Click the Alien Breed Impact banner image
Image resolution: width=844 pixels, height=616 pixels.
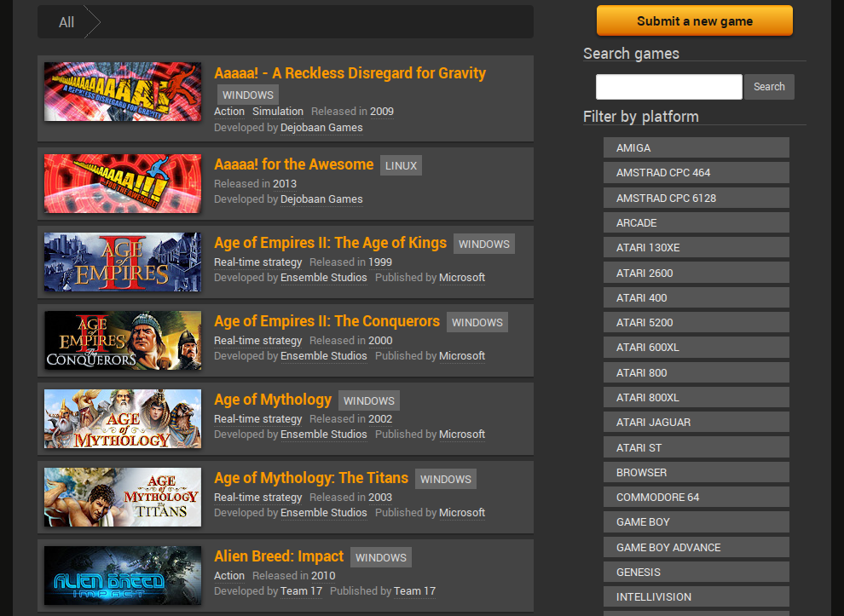(x=123, y=576)
